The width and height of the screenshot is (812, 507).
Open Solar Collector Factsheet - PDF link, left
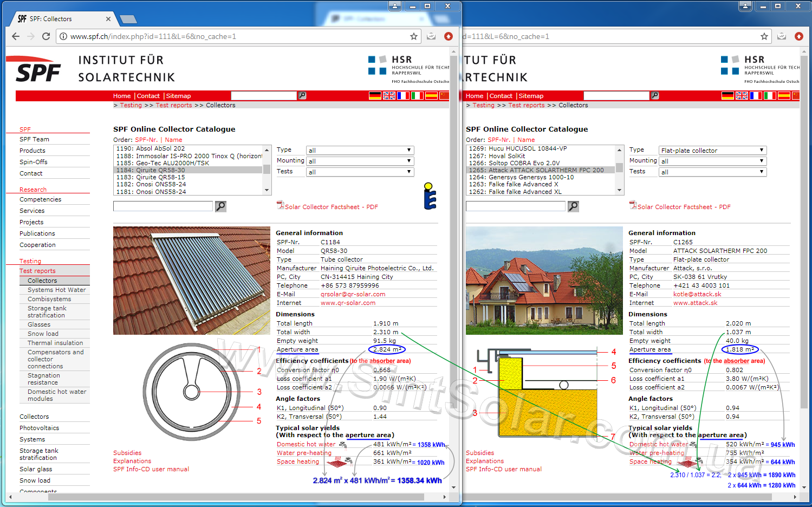(x=332, y=207)
